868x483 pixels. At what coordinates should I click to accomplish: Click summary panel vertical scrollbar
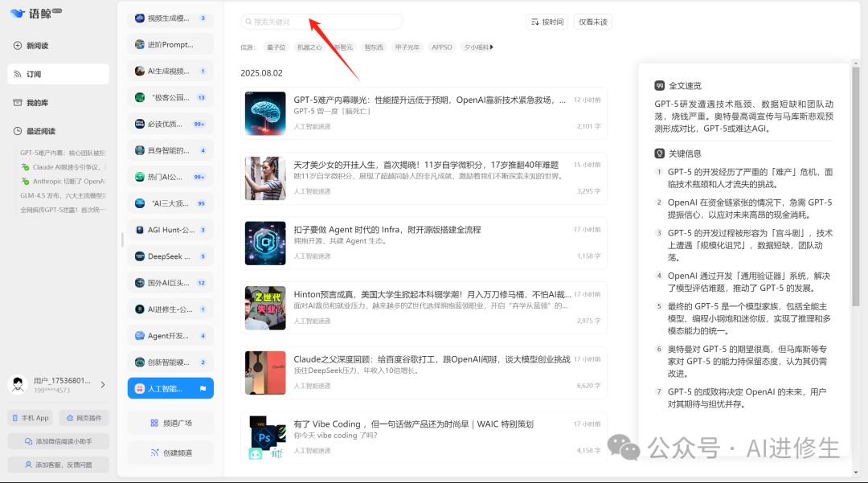click(x=855, y=188)
